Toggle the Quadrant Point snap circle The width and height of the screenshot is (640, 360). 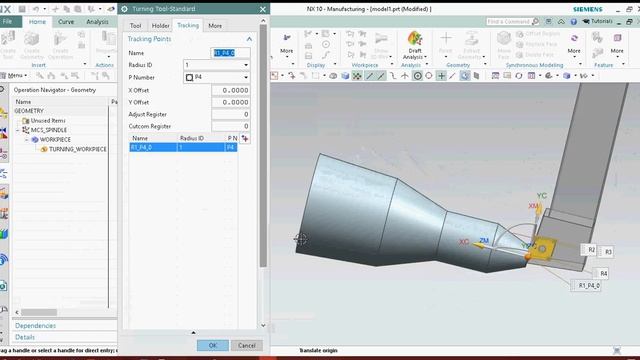(429, 76)
